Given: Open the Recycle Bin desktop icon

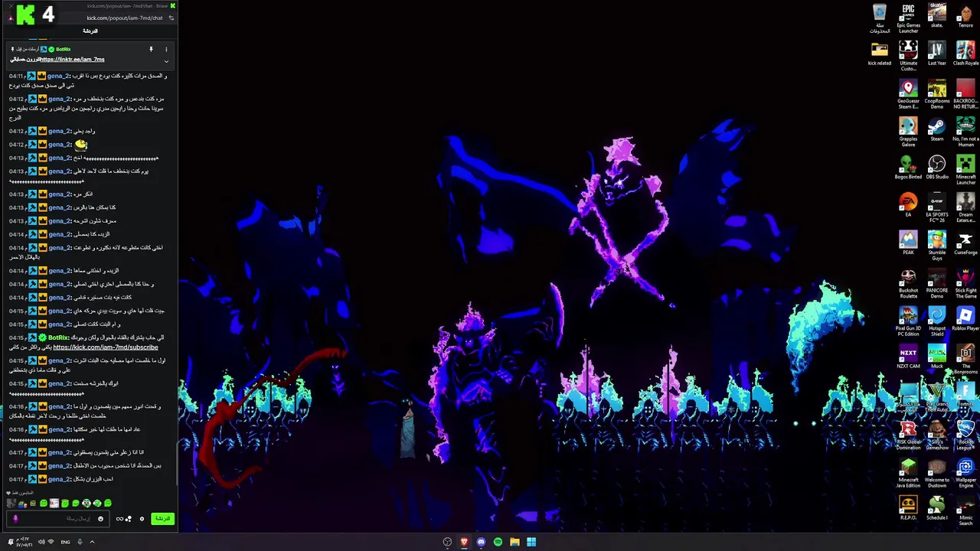Looking at the screenshot, I should click(879, 18).
